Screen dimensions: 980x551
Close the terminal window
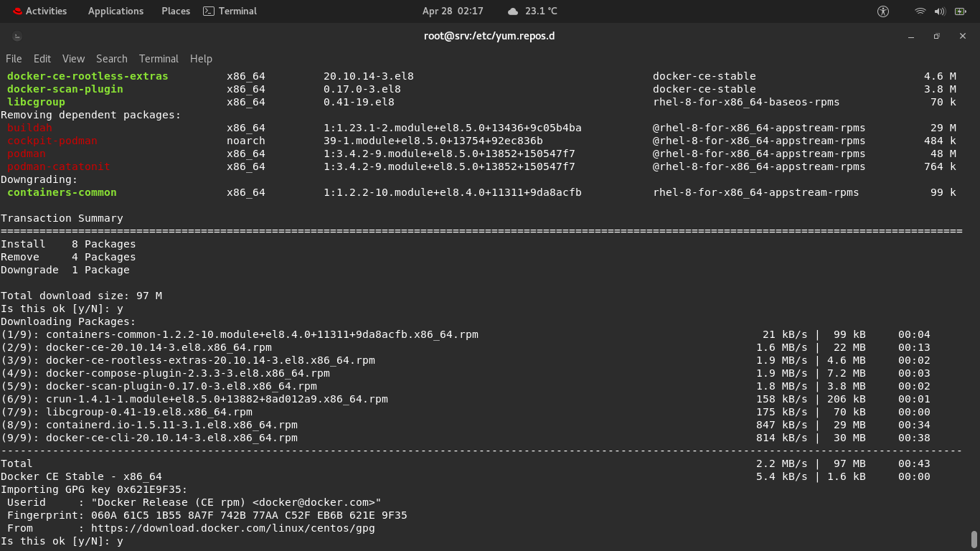(963, 36)
